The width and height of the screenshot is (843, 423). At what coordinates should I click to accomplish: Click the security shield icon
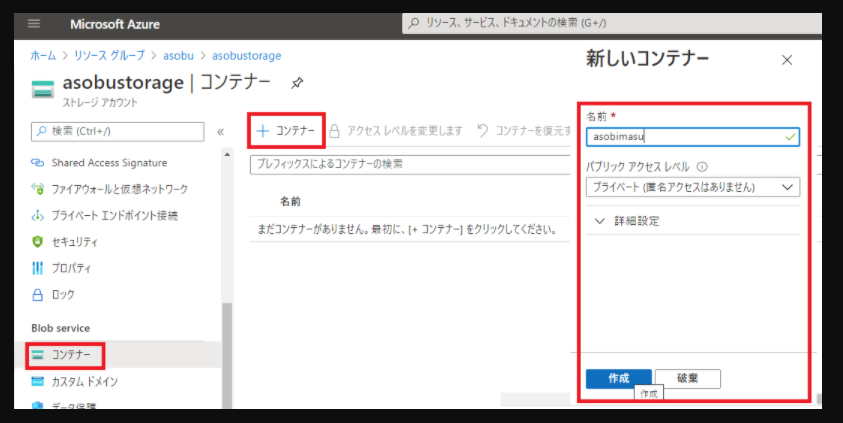click(37, 242)
